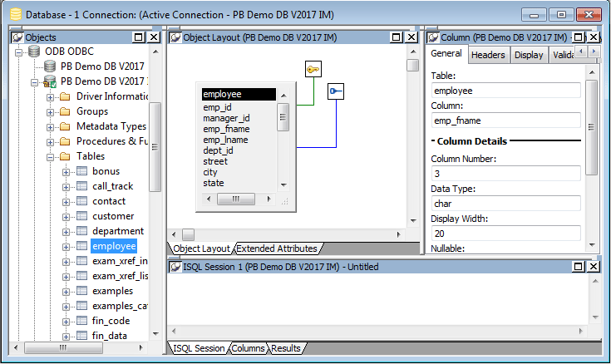611x364 pixels.
Task: Select the employee table in tree
Action: [x=114, y=246]
